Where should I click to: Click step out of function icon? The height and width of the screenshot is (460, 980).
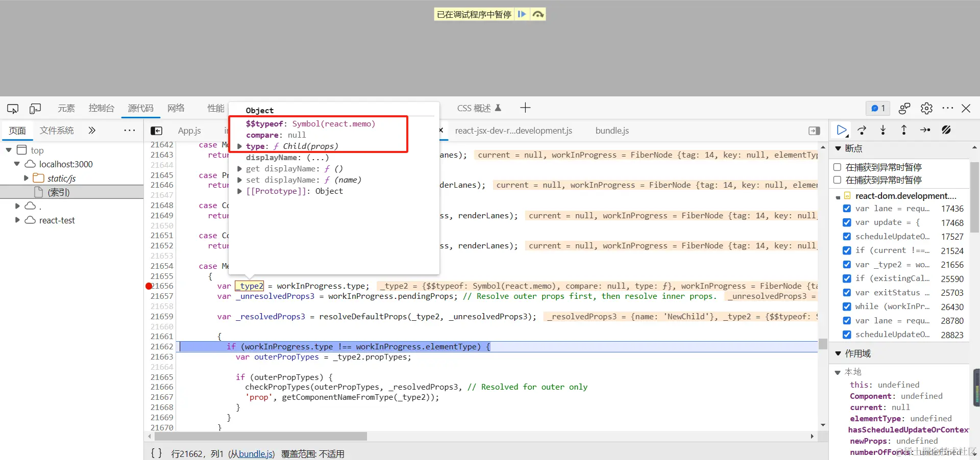pos(904,131)
